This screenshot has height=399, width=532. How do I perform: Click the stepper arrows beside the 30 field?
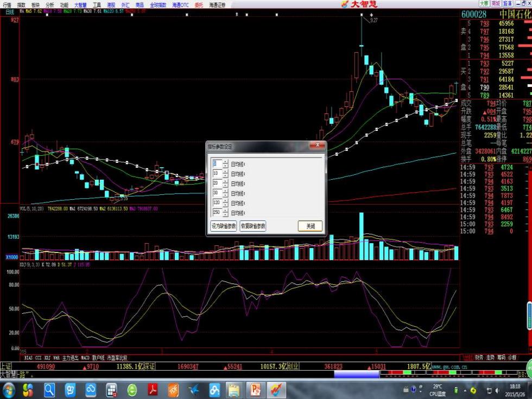tap(226, 193)
